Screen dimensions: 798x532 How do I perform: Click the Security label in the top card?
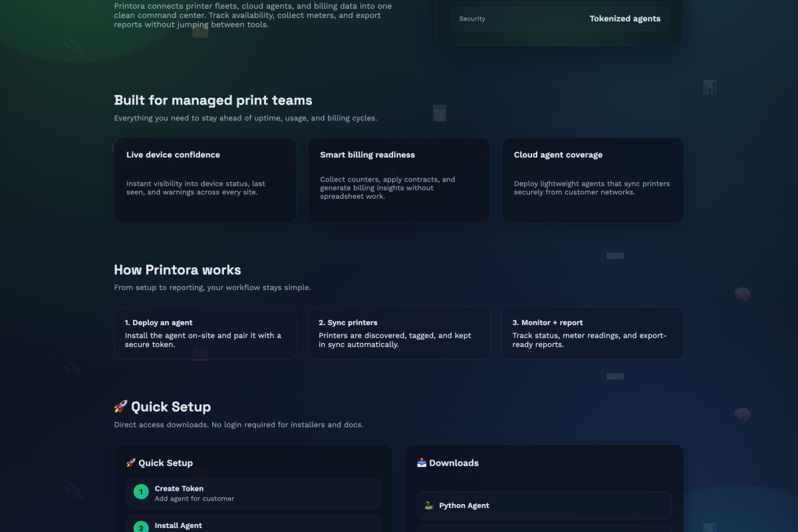click(472, 19)
